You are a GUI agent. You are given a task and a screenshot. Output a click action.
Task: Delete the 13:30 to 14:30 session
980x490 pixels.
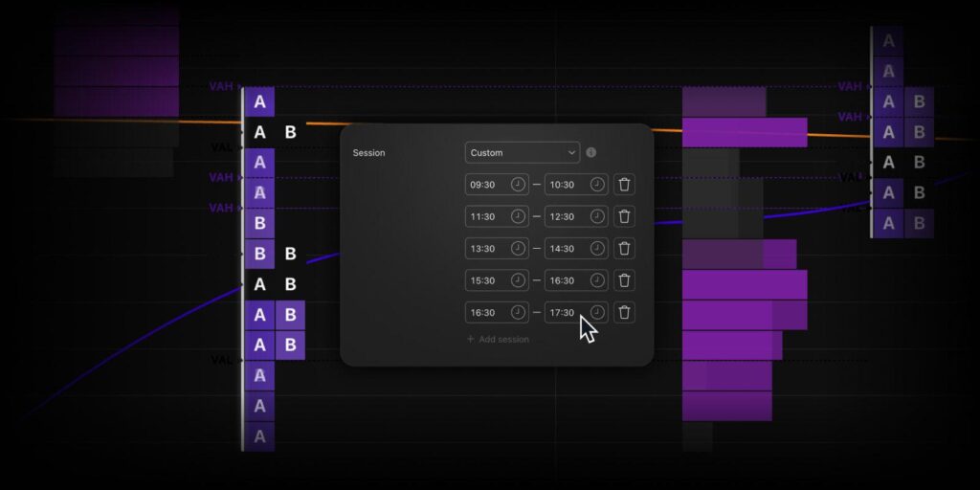coord(624,249)
